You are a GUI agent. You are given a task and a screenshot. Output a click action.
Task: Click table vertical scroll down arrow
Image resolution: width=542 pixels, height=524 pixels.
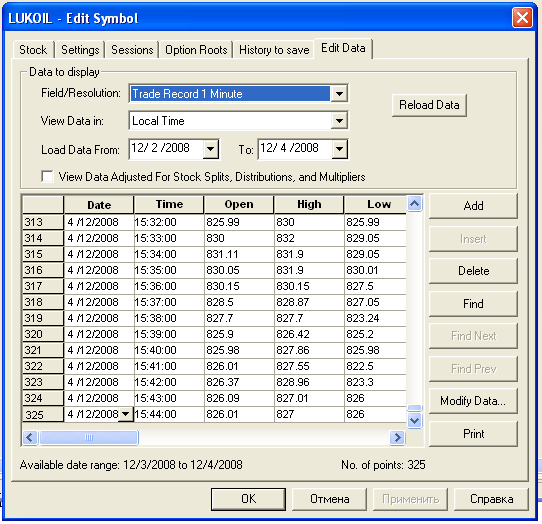click(415, 421)
